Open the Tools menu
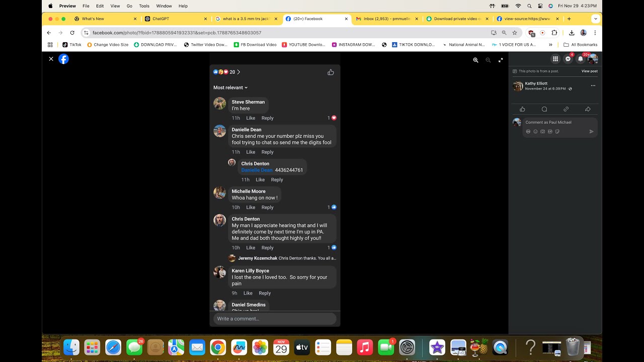The width and height of the screenshot is (644, 362). coord(144,6)
